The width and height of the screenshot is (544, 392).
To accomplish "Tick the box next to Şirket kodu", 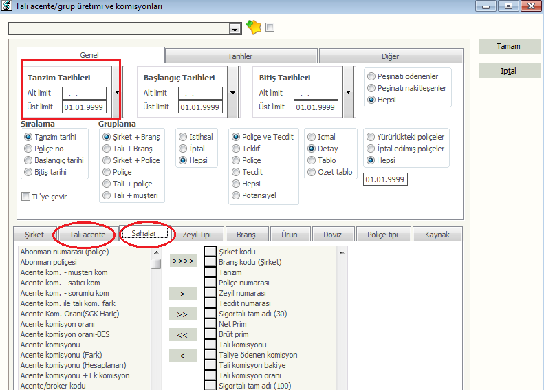I will 210,252.
